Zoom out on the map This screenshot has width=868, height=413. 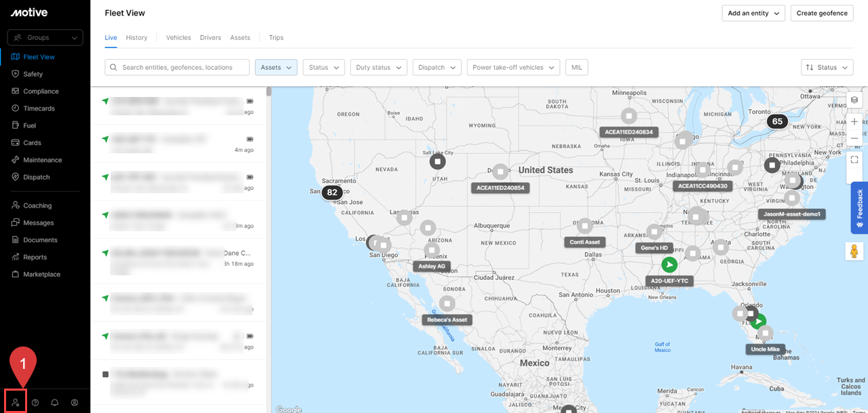[x=854, y=138]
